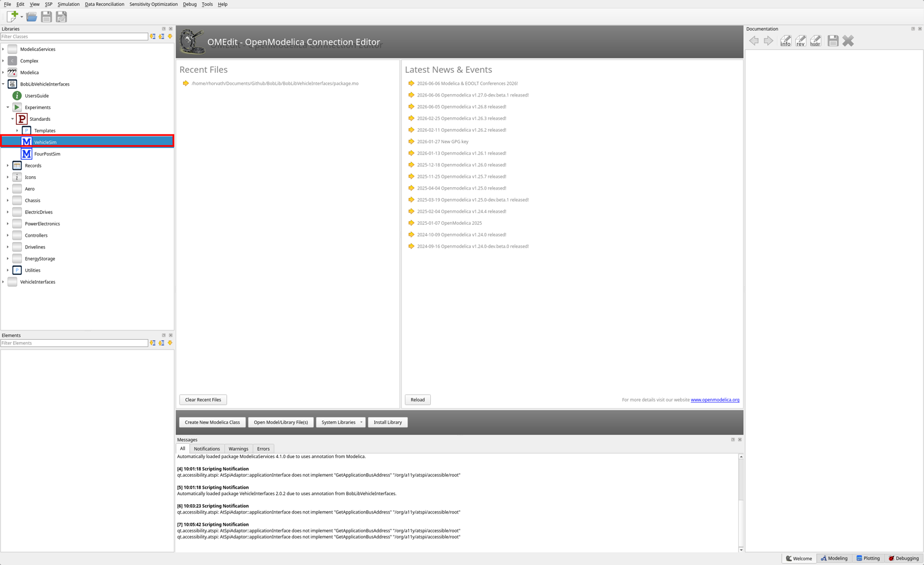
Task: Click Create New Modelica Class button
Action: 212,422
